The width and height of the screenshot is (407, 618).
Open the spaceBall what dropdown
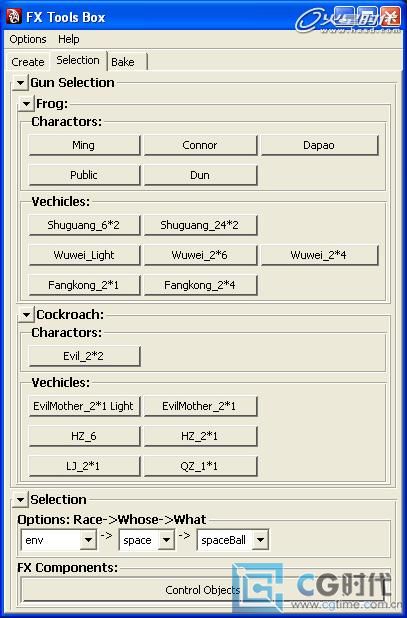point(260,540)
